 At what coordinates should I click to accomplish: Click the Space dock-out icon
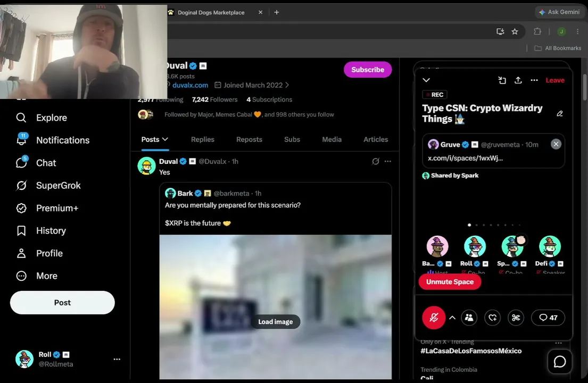(502, 80)
